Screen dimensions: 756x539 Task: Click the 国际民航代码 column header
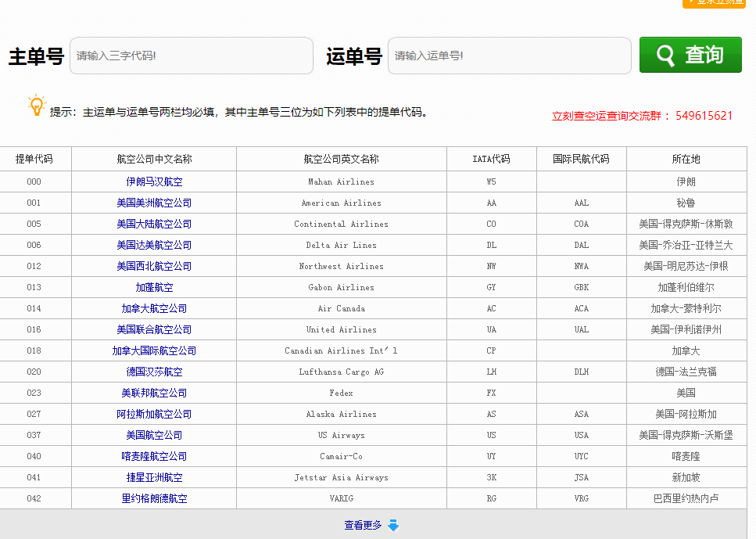(581, 160)
